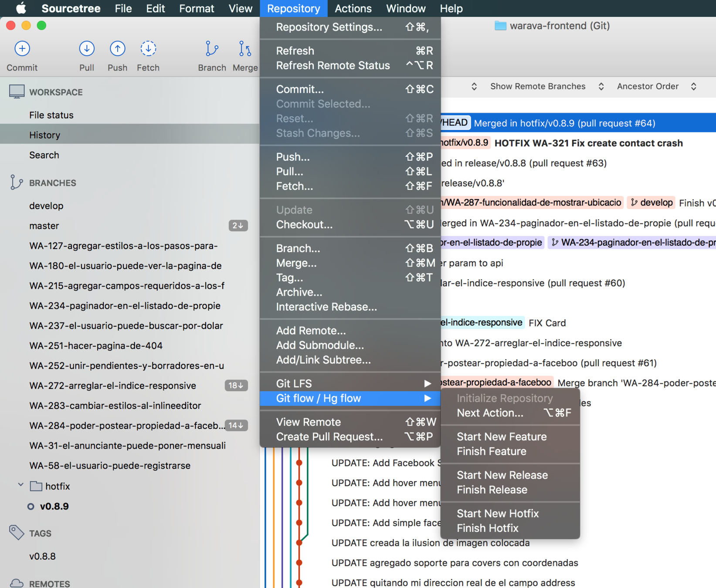Choose Start New Hotfix
This screenshot has width=716, height=588.
[x=510, y=514]
